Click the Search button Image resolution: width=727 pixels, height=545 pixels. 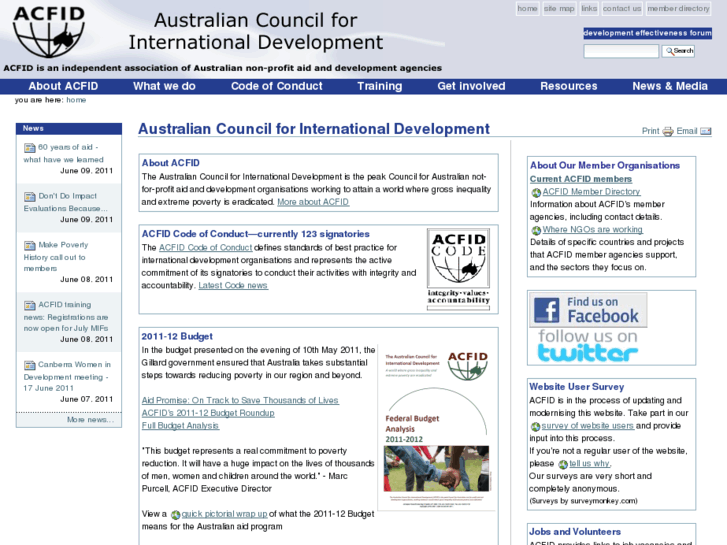click(x=678, y=51)
